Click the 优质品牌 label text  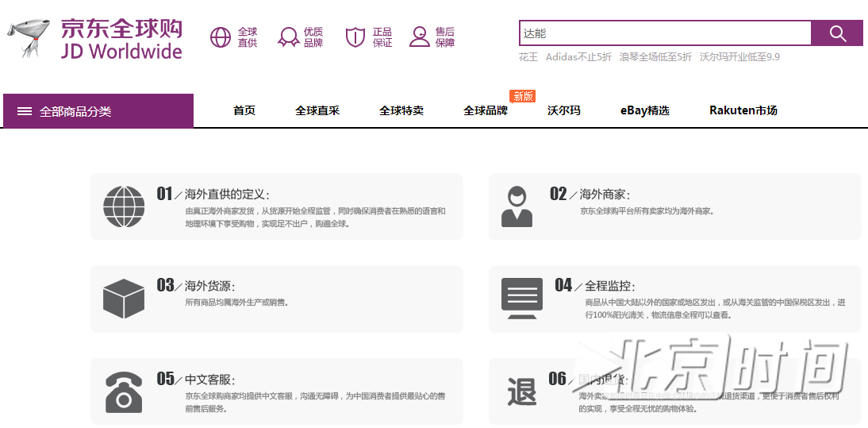tap(313, 37)
